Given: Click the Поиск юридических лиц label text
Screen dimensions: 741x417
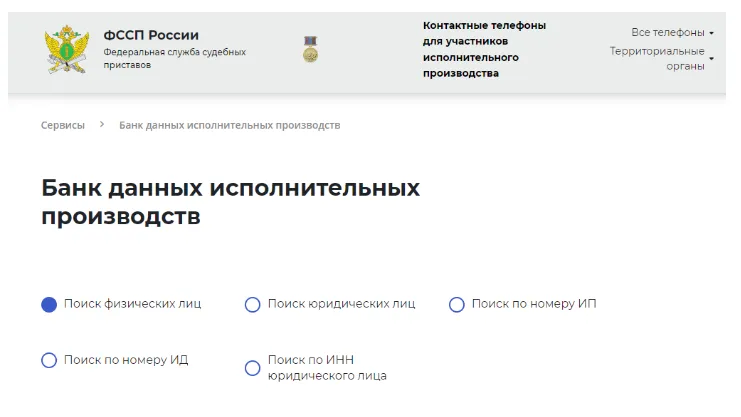Looking at the screenshot, I should (341, 304).
